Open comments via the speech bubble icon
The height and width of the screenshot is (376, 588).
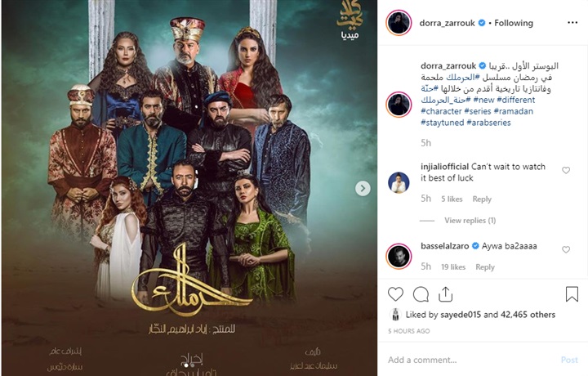(x=421, y=294)
